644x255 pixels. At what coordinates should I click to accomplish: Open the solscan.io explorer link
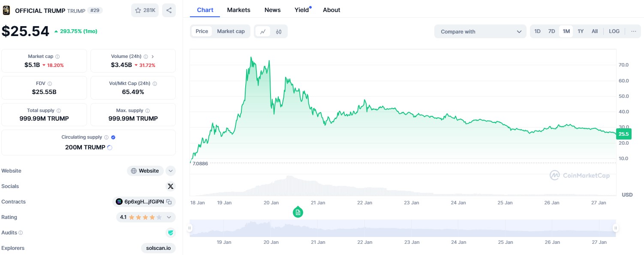158,248
